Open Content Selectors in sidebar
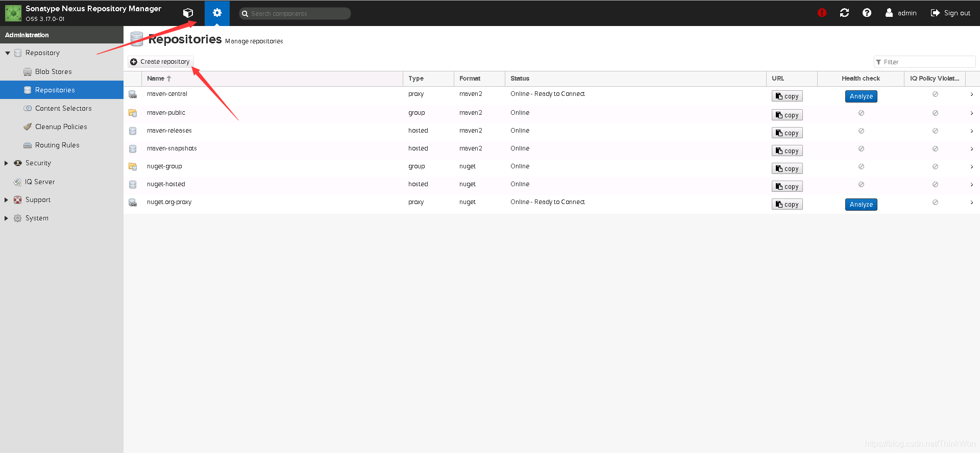This screenshot has width=980, height=453. pos(62,108)
